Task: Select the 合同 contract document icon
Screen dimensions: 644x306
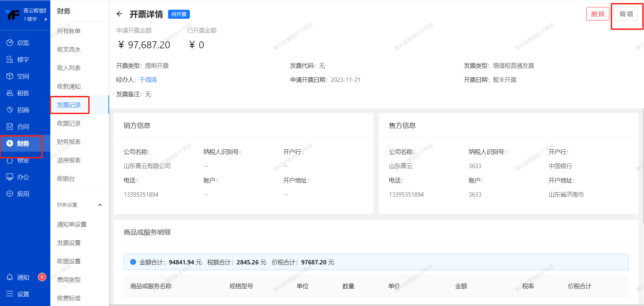Action: click(10, 126)
